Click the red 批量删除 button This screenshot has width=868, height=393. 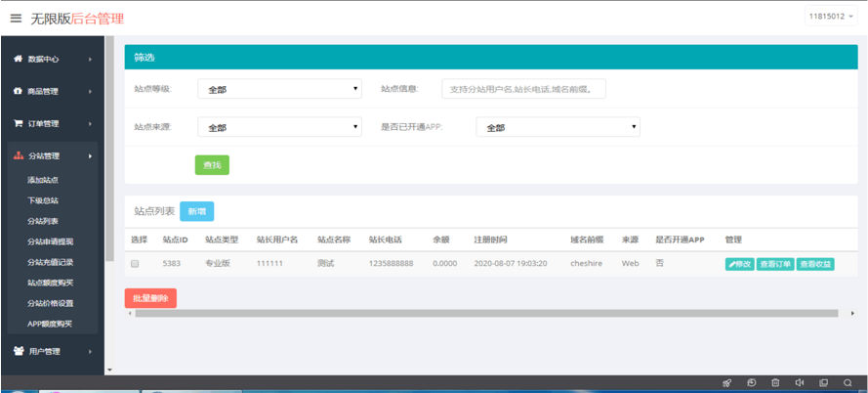(x=150, y=298)
